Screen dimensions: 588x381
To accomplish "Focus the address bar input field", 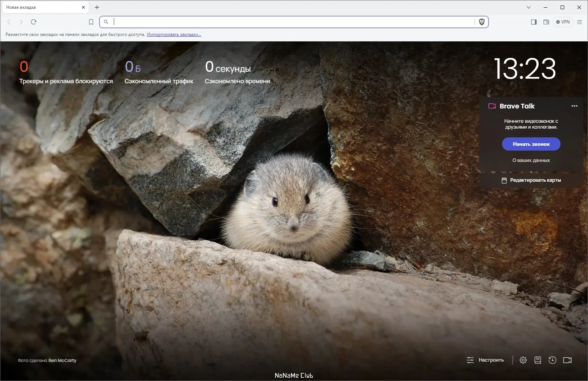I will coord(293,22).
